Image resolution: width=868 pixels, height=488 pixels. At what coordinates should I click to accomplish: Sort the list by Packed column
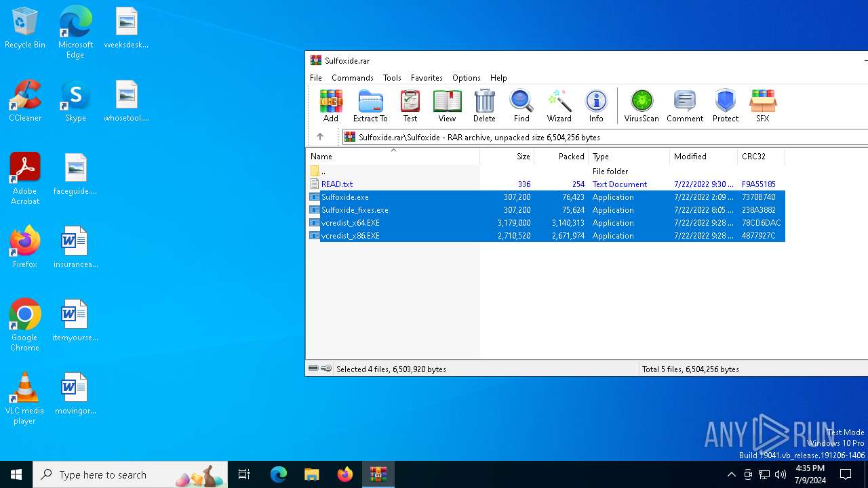561,157
